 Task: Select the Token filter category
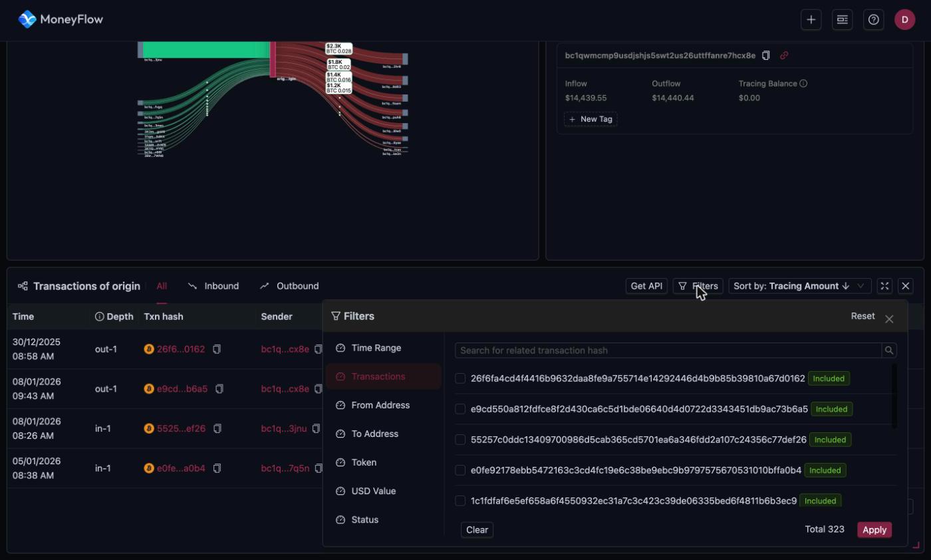click(x=383, y=462)
